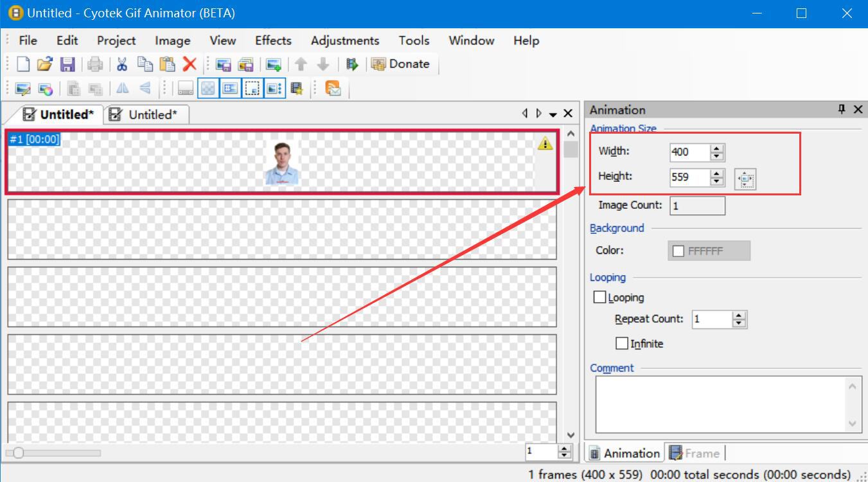Preview the animation with the film-strip play icon

352,64
